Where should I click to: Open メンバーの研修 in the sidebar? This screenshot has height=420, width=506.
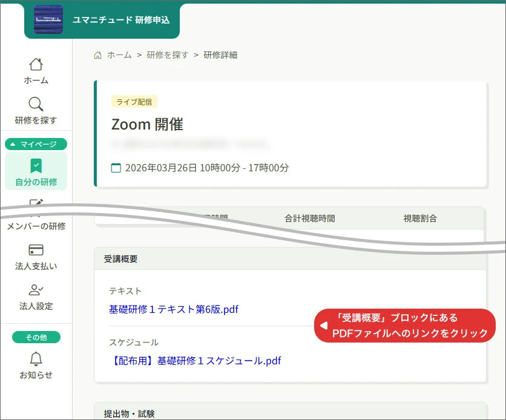coord(36,226)
